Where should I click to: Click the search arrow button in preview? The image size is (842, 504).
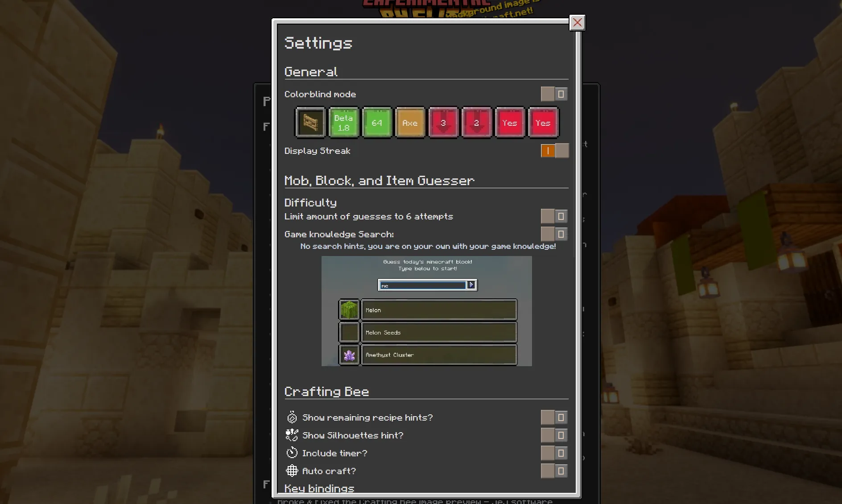pyautogui.click(x=471, y=285)
